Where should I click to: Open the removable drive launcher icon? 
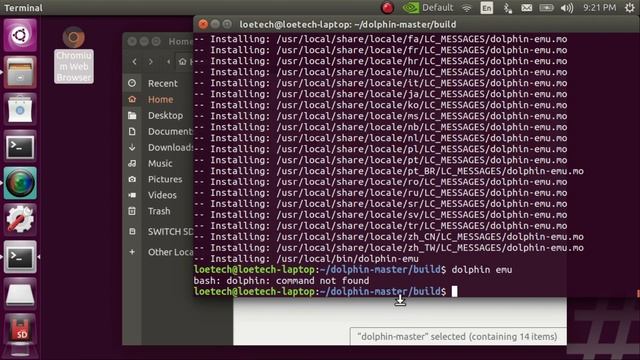point(20,293)
